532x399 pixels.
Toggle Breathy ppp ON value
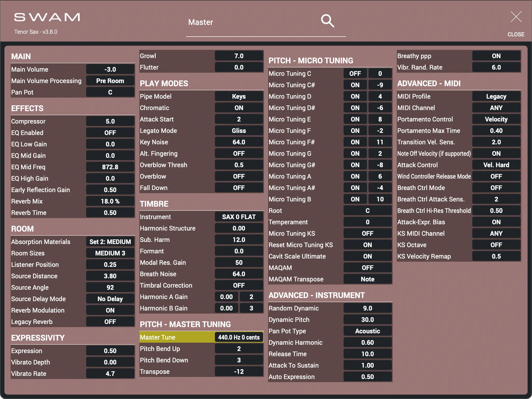(x=496, y=56)
